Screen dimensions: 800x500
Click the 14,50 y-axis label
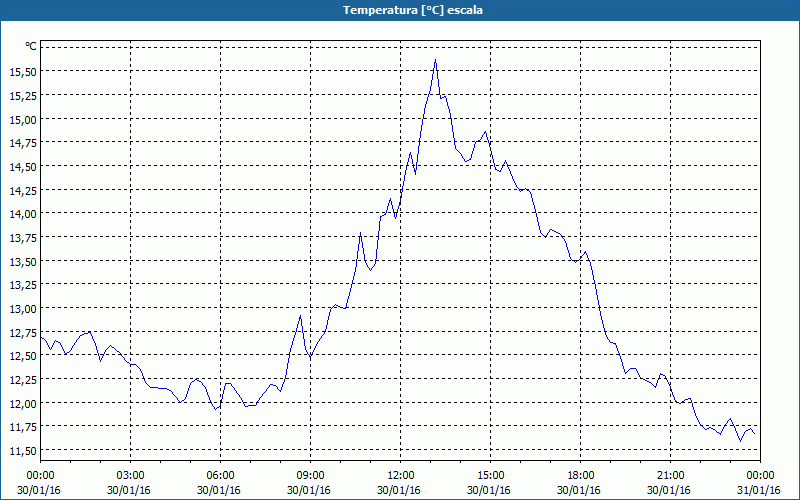tap(23, 167)
